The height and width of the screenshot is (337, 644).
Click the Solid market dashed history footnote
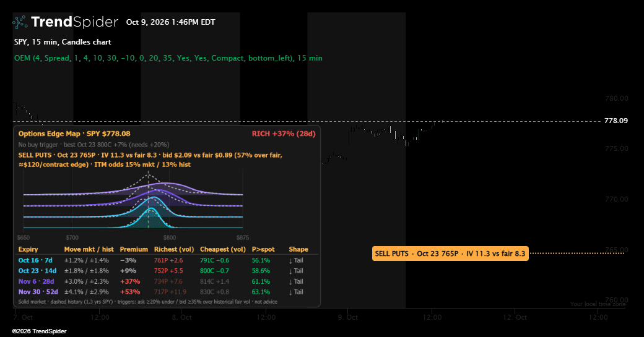148,302
